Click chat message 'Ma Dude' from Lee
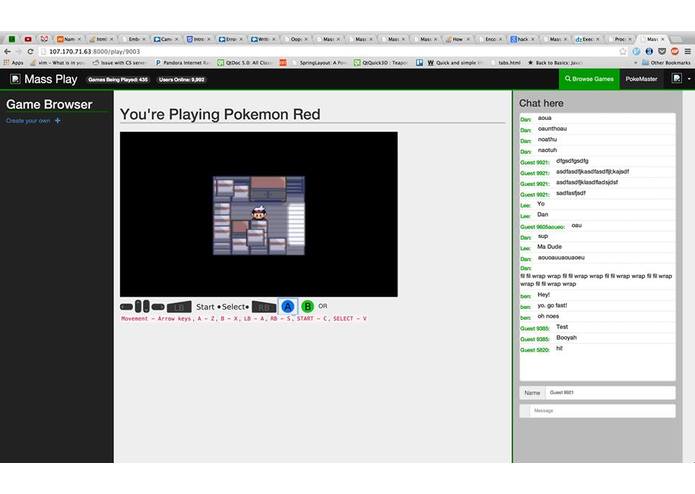Image resolution: width=695 pixels, height=494 pixels. click(x=549, y=247)
